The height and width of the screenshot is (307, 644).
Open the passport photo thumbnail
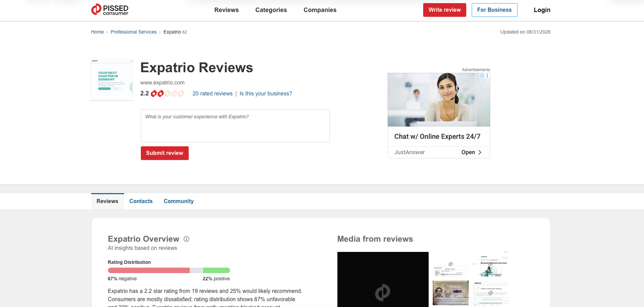point(450,293)
